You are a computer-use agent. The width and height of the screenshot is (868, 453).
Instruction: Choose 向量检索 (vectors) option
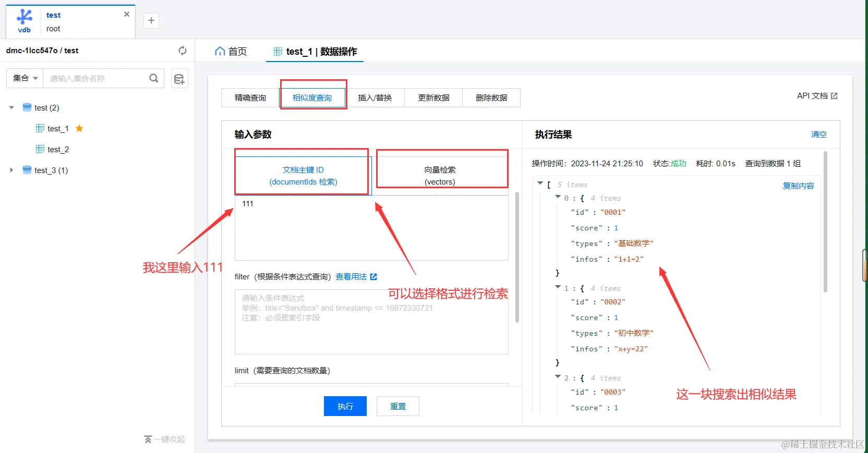coord(440,176)
